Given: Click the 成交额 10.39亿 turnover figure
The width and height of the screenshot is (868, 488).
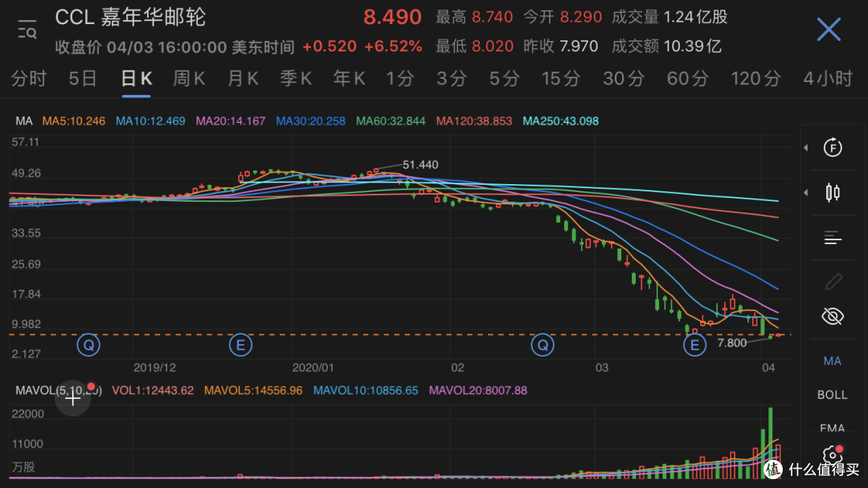Looking at the screenshot, I should [x=666, y=46].
